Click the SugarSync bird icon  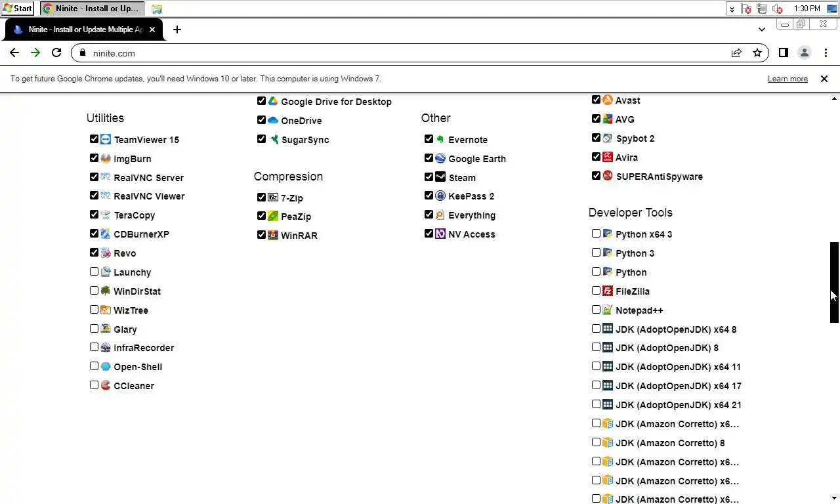click(273, 139)
